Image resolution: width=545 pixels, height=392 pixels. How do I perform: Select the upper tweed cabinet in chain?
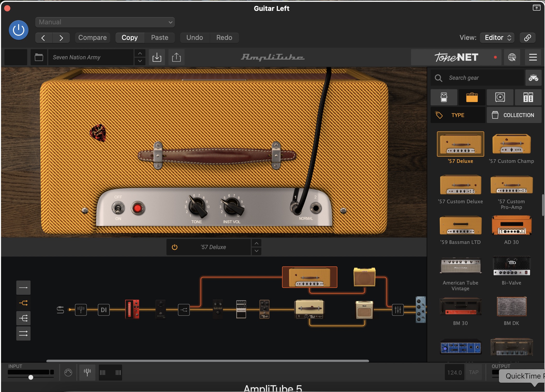coord(364,277)
